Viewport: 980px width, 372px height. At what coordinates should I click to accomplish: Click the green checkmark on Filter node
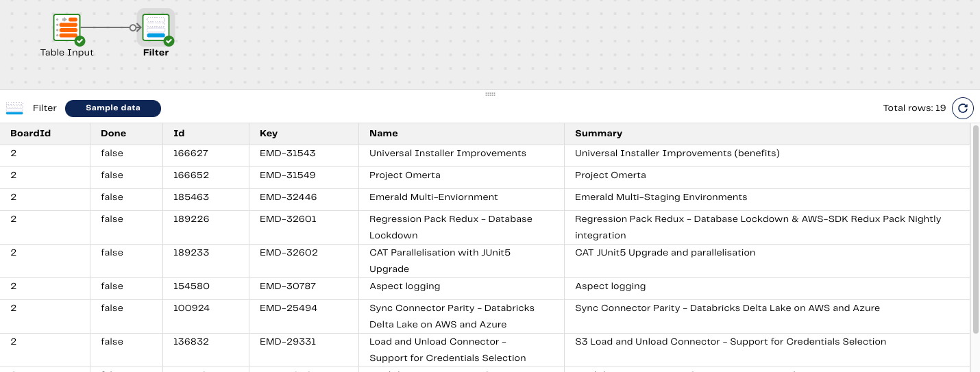click(x=169, y=41)
